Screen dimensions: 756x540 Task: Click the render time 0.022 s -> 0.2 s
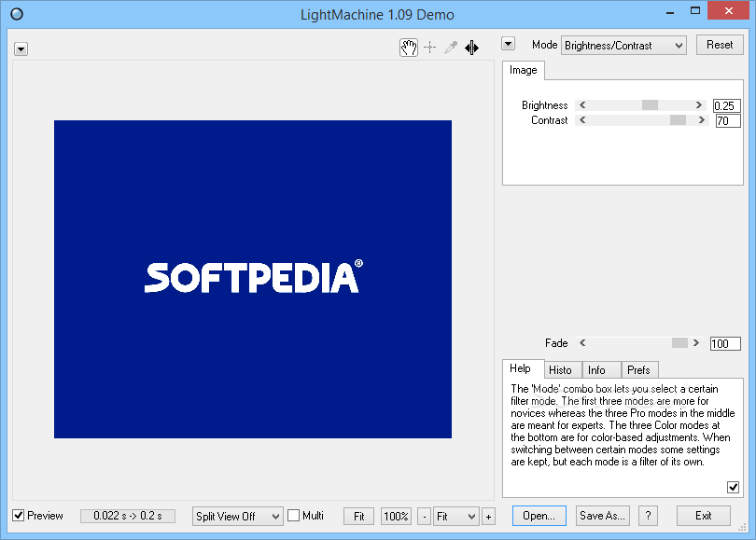128,516
